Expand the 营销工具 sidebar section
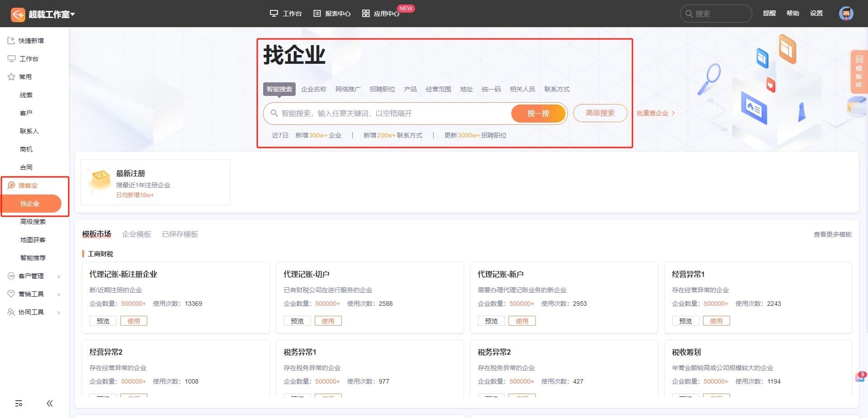 coord(32,294)
